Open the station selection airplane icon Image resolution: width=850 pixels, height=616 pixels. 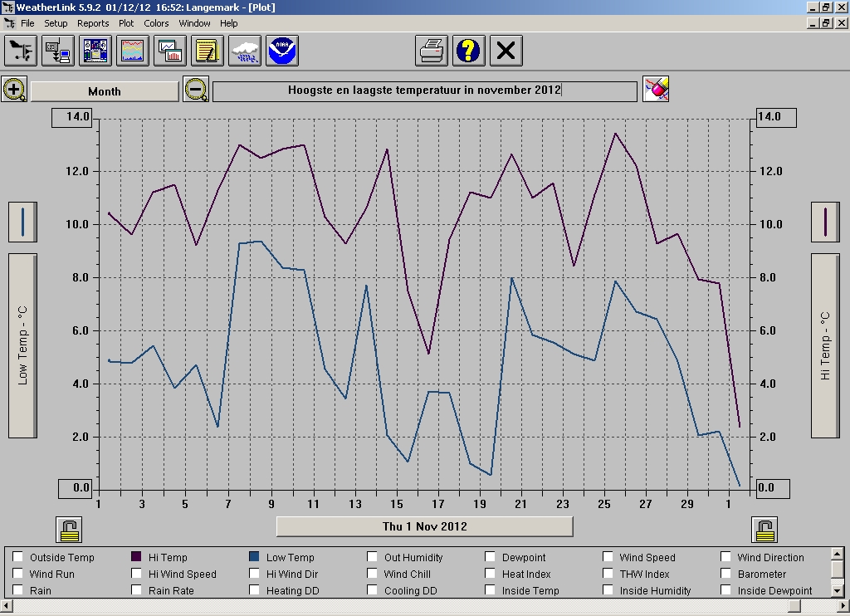[21, 51]
